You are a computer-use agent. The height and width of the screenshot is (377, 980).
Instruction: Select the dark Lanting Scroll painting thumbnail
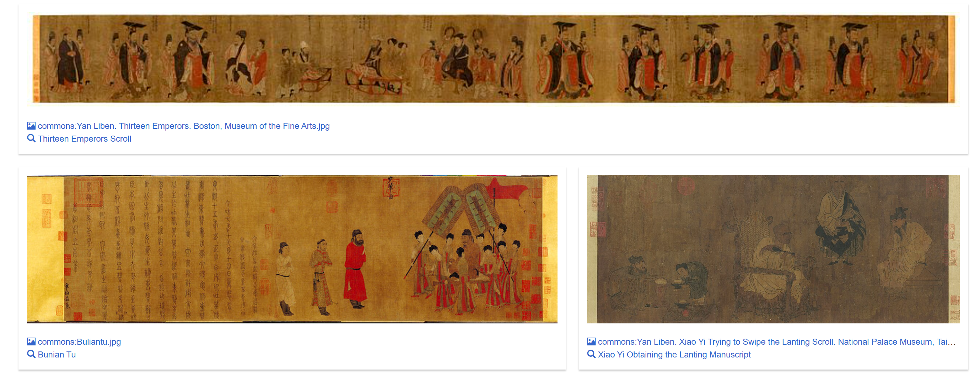click(773, 249)
